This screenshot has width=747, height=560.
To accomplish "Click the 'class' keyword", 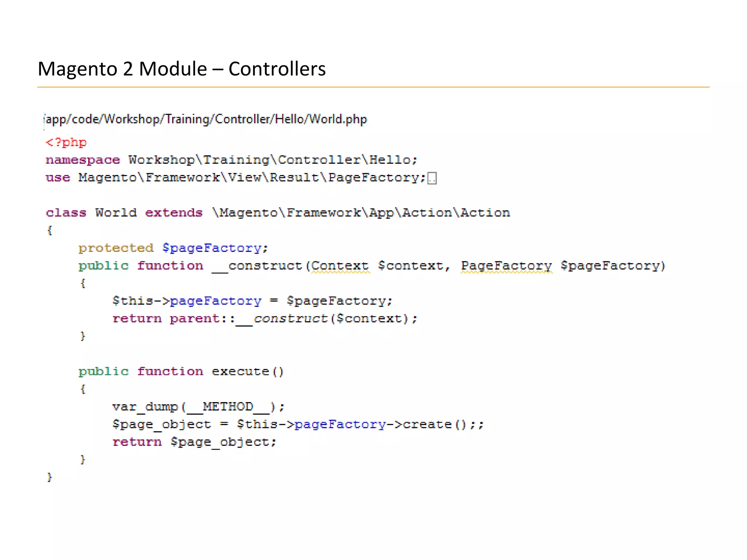I will (66, 213).
